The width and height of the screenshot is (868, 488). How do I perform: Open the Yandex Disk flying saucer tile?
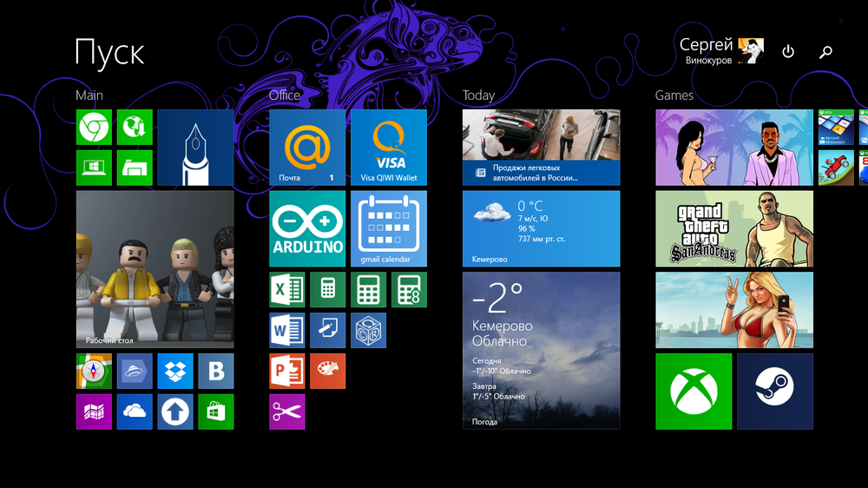coord(135,371)
